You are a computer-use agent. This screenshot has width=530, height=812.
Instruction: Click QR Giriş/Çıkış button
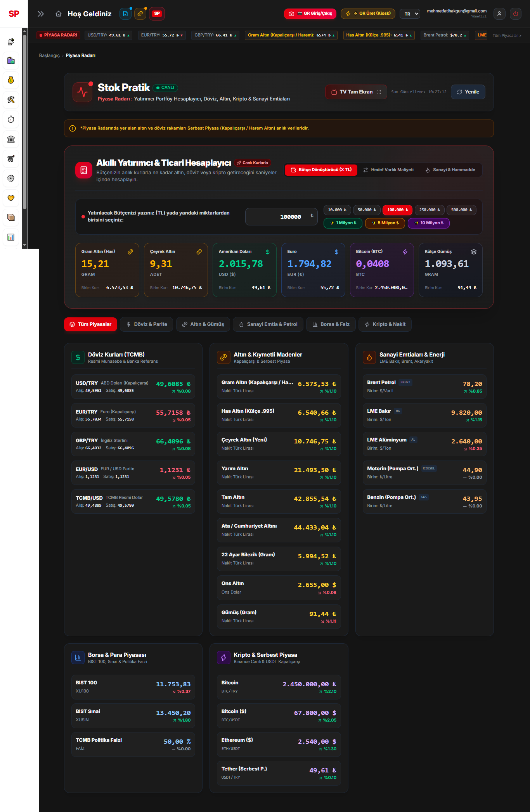310,14
